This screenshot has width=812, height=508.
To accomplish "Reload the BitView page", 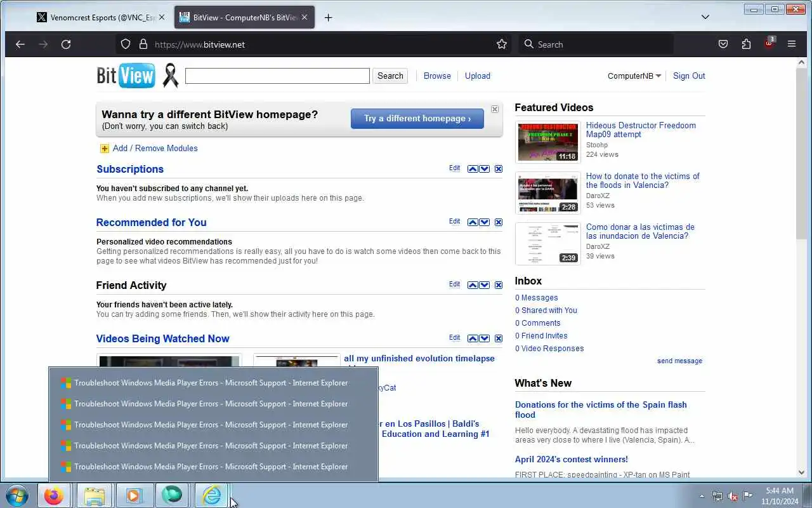I will pyautogui.click(x=66, y=44).
